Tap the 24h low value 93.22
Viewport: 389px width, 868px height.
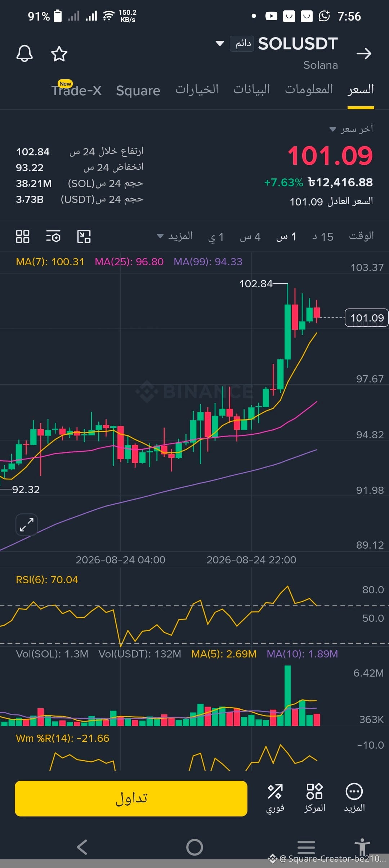tap(30, 168)
